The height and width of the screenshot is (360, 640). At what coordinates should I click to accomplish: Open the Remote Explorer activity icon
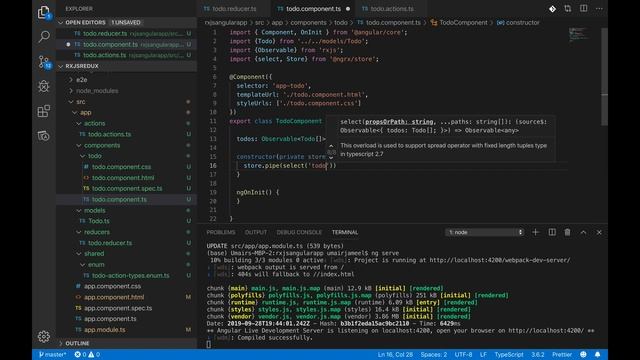tap(44, 136)
